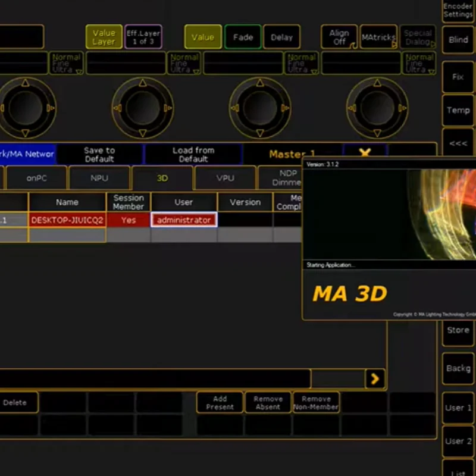Switch to the NDP Dimmer tab
The image size is (476, 476).
coord(280,178)
